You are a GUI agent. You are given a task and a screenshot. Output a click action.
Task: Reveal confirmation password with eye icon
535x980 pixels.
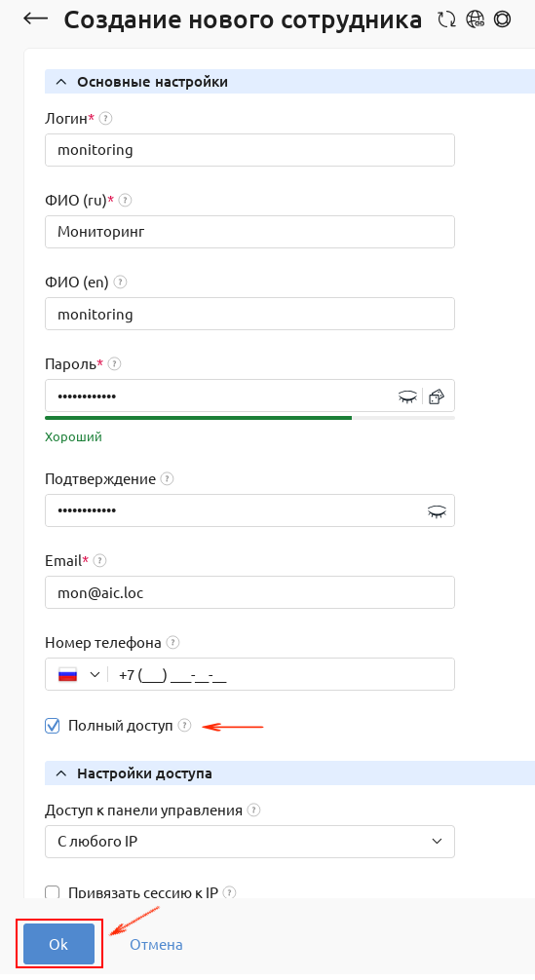click(x=437, y=511)
